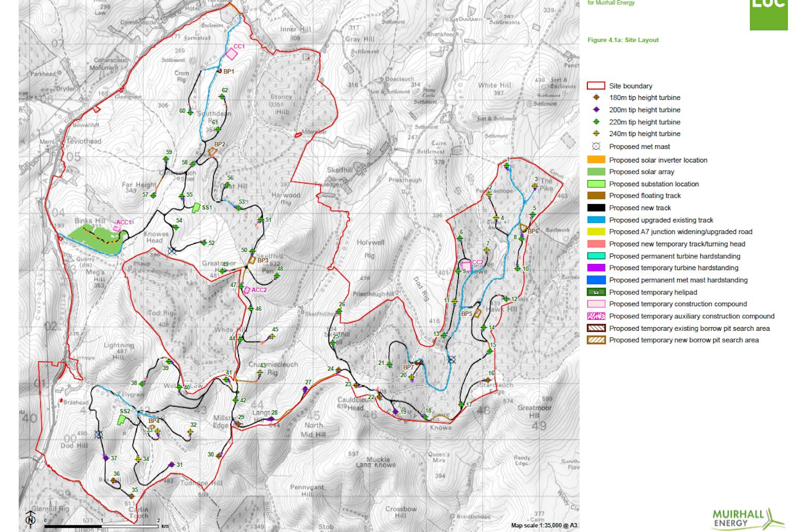Click the SS1 substation marker on map
Viewport: 795px width, 532px height.
point(196,208)
